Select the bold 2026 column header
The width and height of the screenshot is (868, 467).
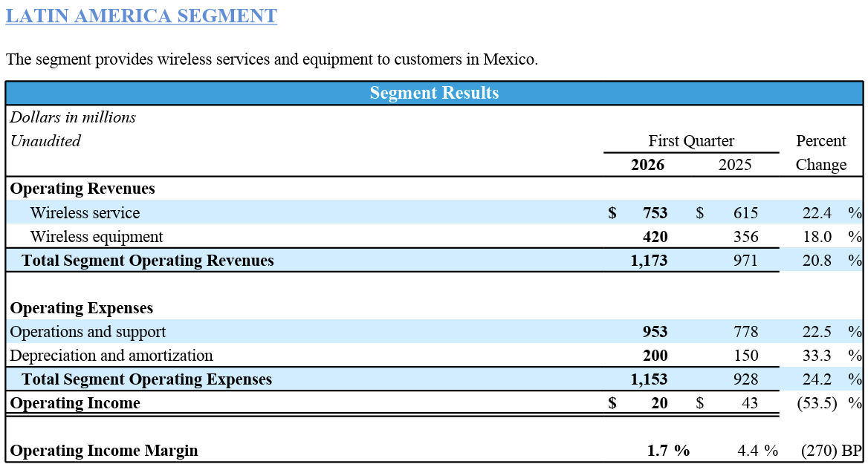[647, 165]
